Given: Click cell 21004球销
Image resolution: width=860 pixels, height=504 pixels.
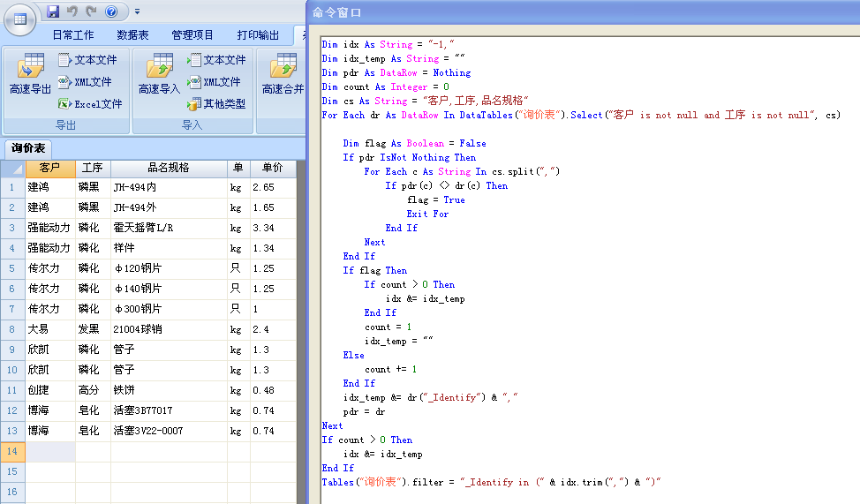Looking at the screenshot, I should click(x=169, y=329).
